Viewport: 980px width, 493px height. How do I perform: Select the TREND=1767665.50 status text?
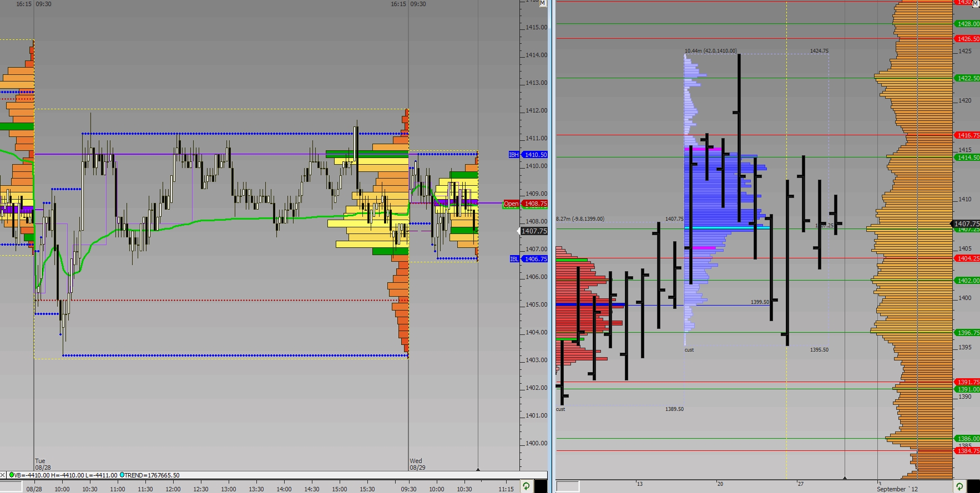[x=152, y=475]
